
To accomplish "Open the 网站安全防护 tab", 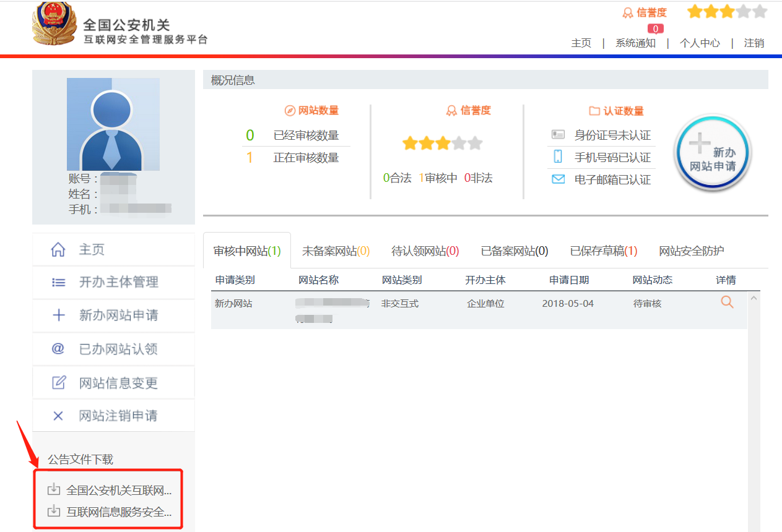I will point(691,251).
